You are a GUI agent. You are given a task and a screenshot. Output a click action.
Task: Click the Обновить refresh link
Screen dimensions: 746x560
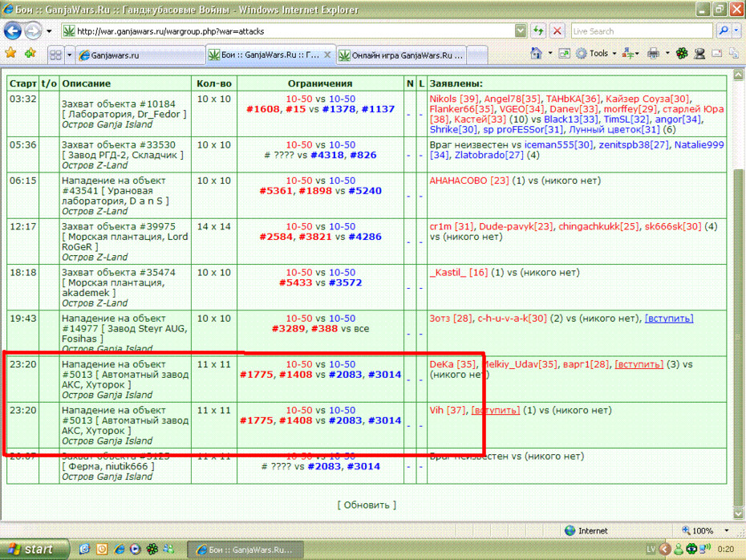pyautogui.click(x=367, y=505)
